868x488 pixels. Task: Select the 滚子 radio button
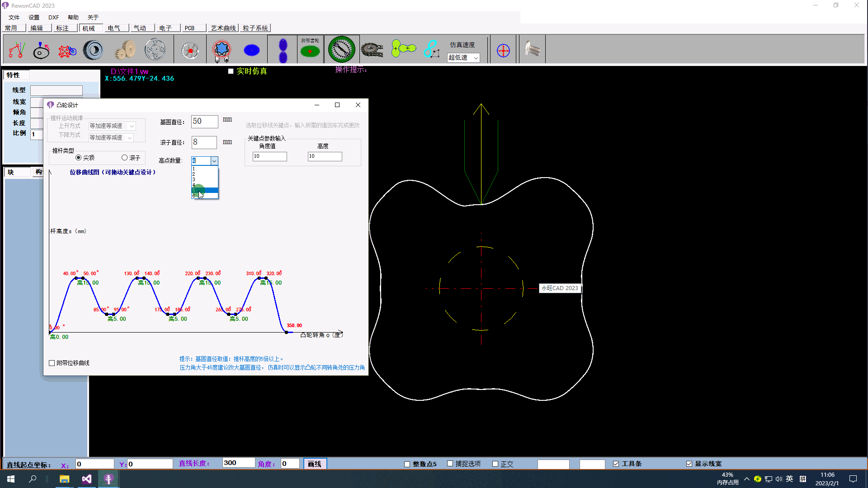tap(125, 158)
